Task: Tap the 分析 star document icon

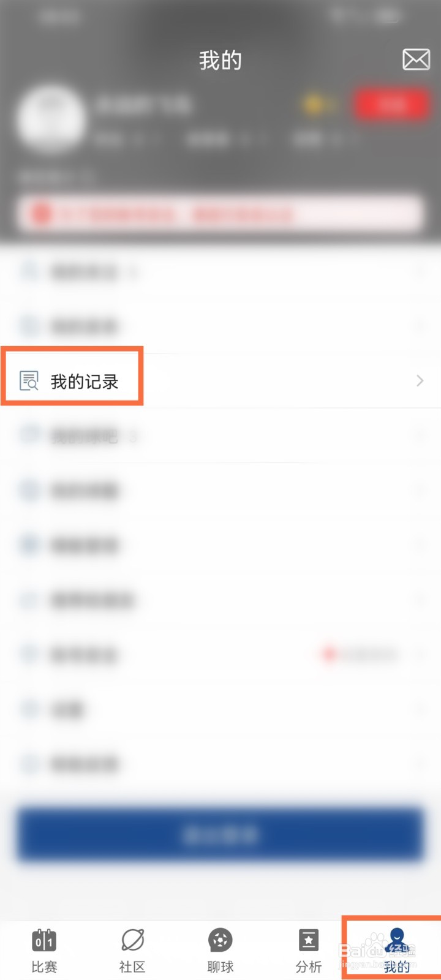Action: pyautogui.click(x=309, y=940)
